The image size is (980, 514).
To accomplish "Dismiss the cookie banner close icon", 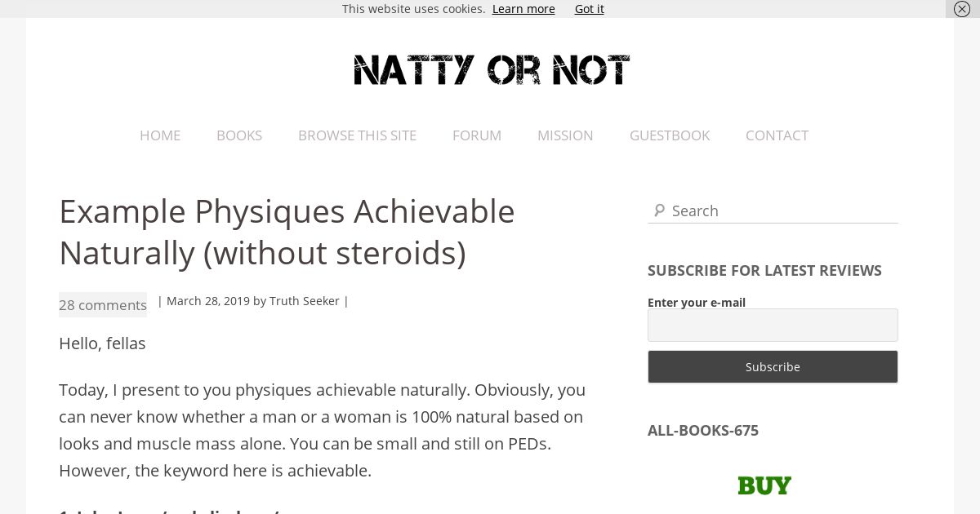I will point(962,9).
